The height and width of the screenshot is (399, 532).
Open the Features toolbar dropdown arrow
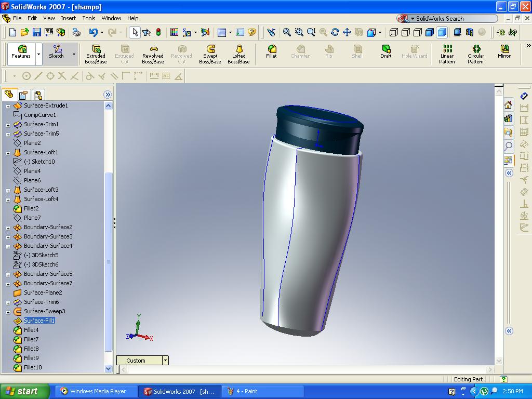pyautogui.click(x=38, y=54)
